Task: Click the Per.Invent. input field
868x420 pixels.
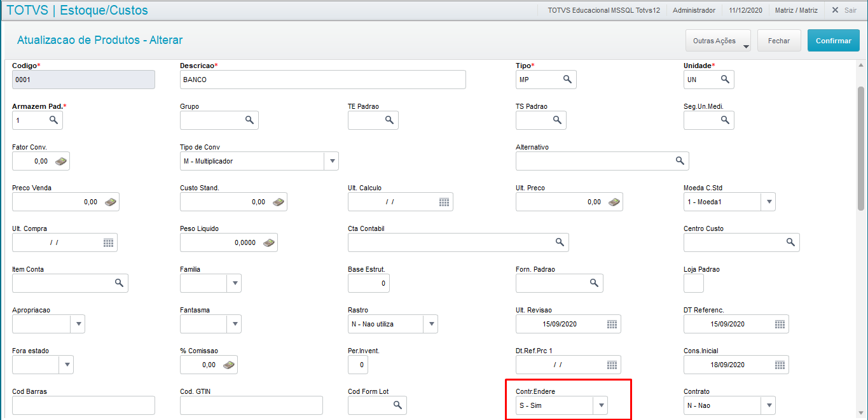Action: coord(358,365)
